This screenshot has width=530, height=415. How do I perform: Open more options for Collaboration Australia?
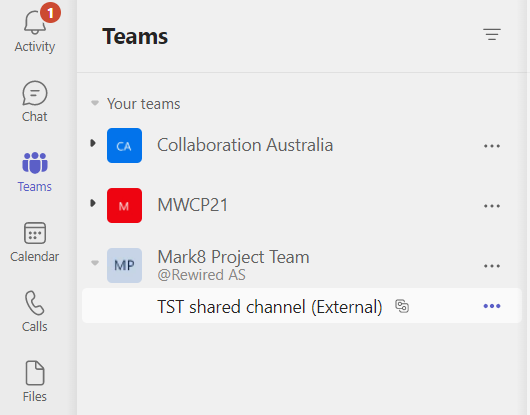click(492, 146)
